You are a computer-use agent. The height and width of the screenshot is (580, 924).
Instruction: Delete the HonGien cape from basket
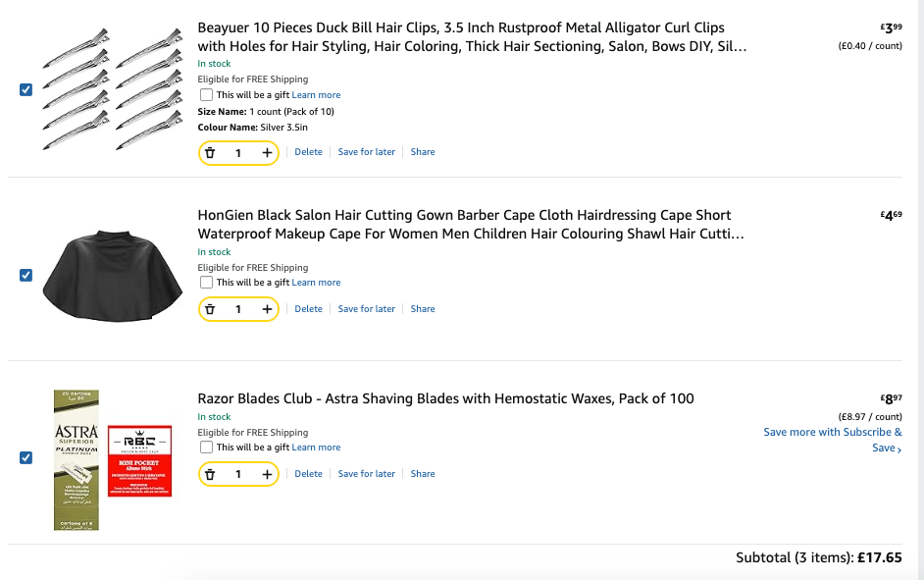[308, 309]
